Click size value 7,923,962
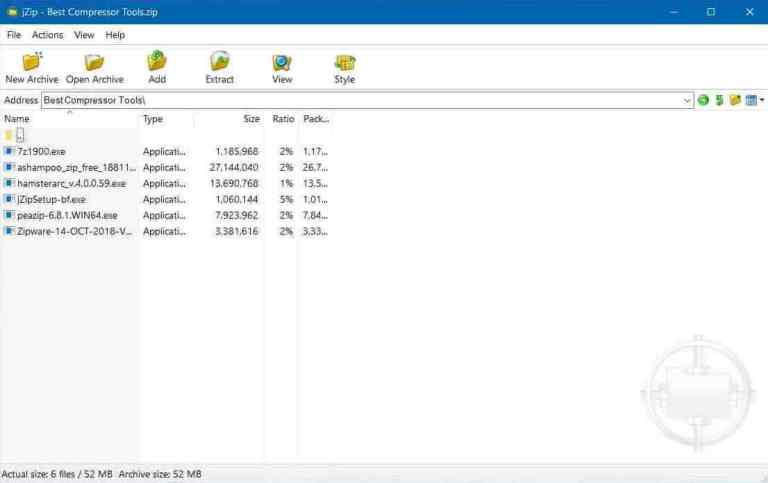 point(237,216)
